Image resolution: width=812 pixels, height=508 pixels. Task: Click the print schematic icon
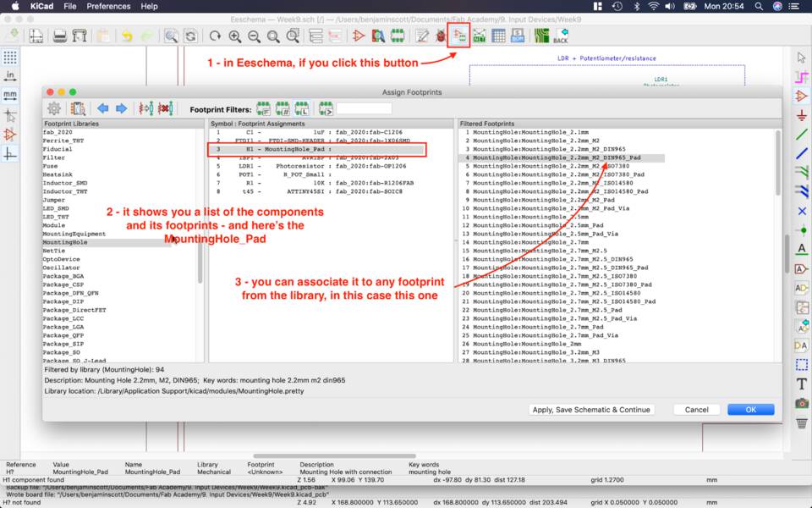[x=60, y=36]
